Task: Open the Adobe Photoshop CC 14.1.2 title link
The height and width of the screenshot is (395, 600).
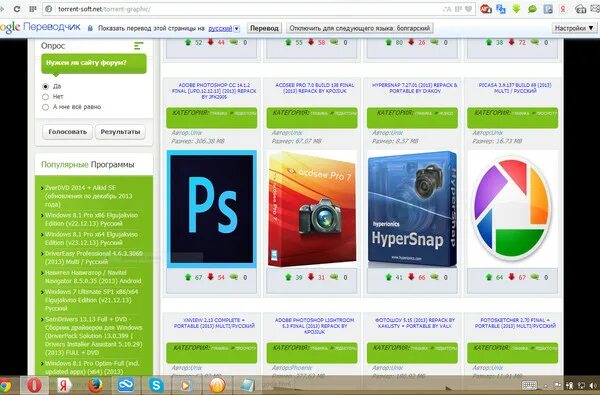Action: [x=214, y=91]
